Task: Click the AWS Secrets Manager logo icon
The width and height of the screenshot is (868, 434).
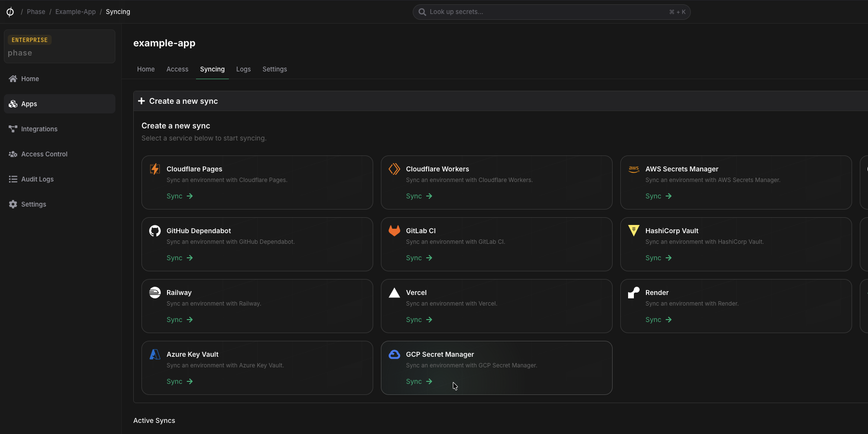Action: [634, 169]
